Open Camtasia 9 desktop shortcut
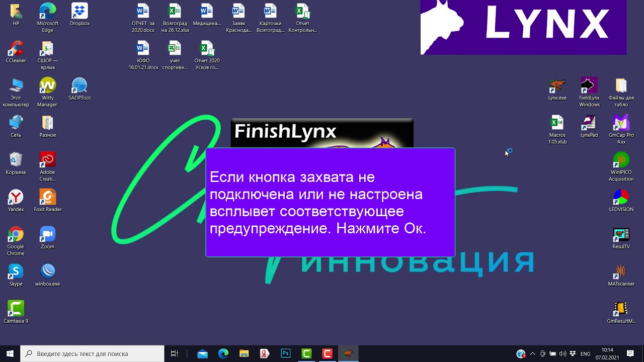644x362 pixels. 16,312
